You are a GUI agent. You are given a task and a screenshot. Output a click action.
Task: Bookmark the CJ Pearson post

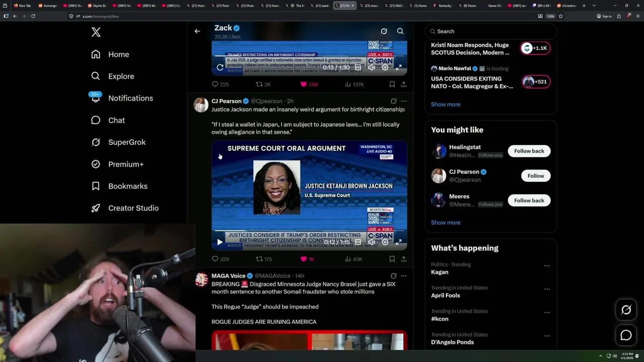coord(392,259)
